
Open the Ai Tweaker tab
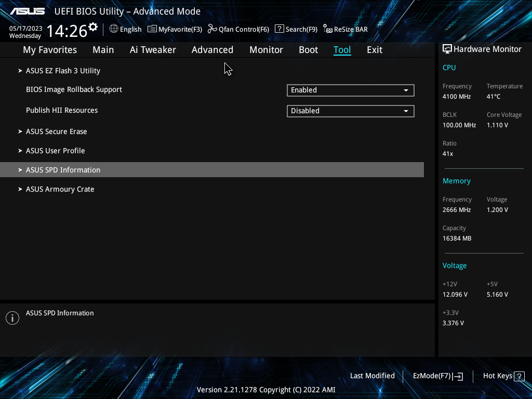[153, 50]
